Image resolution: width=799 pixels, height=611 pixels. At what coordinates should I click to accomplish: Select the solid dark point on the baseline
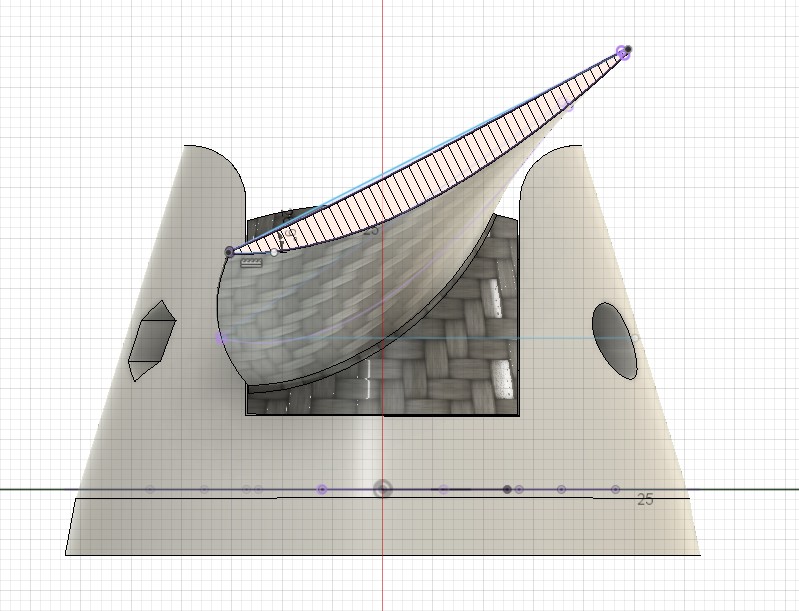[507, 489]
